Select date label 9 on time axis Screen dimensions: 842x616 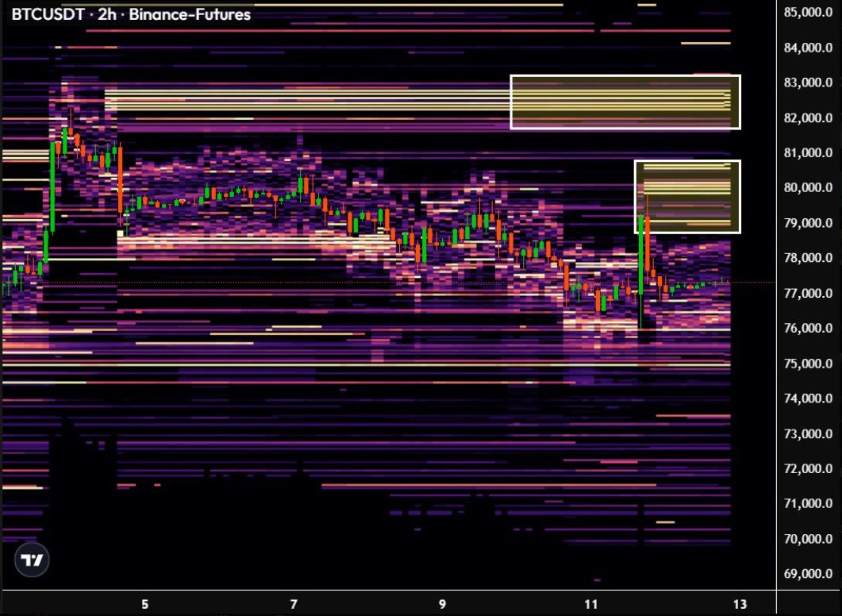pyautogui.click(x=443, y=604)
